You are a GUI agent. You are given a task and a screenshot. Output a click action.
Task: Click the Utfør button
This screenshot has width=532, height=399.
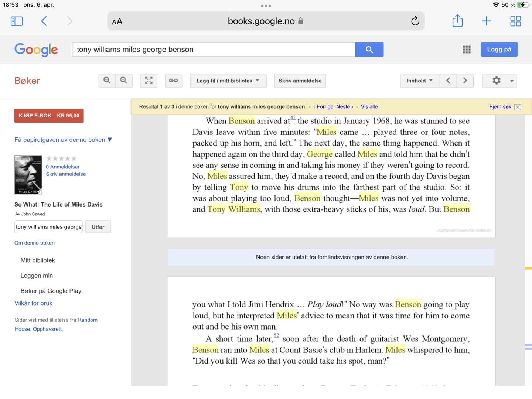[98, 227]
